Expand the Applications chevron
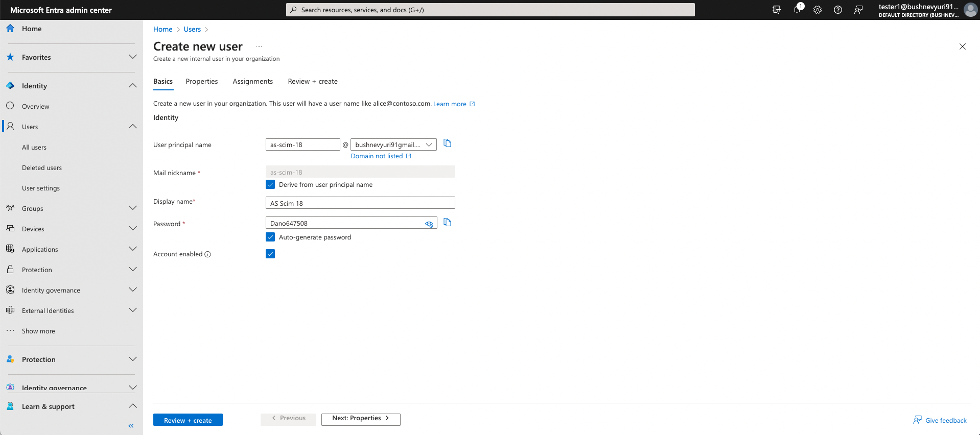980x435 pixels. 133,249
